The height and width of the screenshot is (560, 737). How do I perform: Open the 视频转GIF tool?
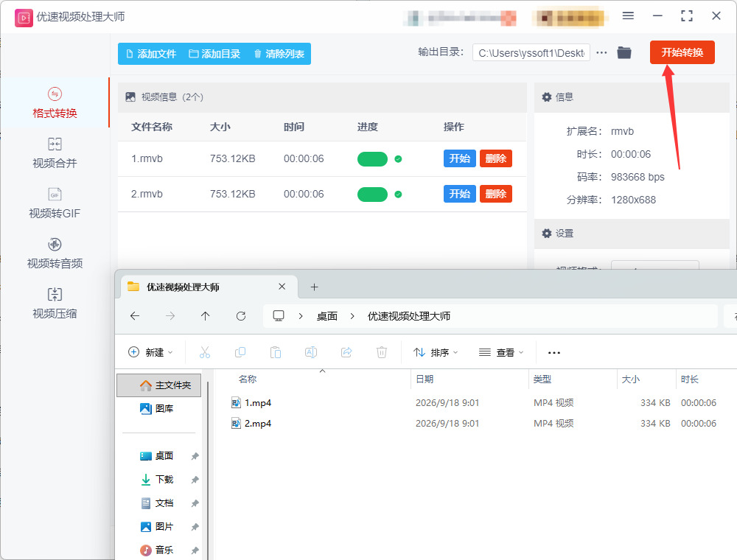pos(55,203)
